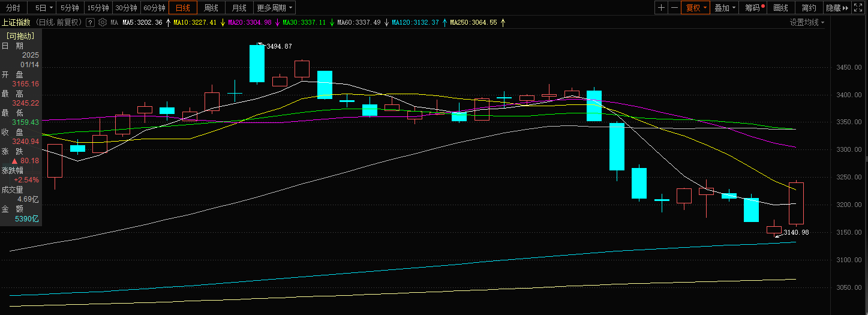Switch to the 周线 weekly tab

click(211, 8)
